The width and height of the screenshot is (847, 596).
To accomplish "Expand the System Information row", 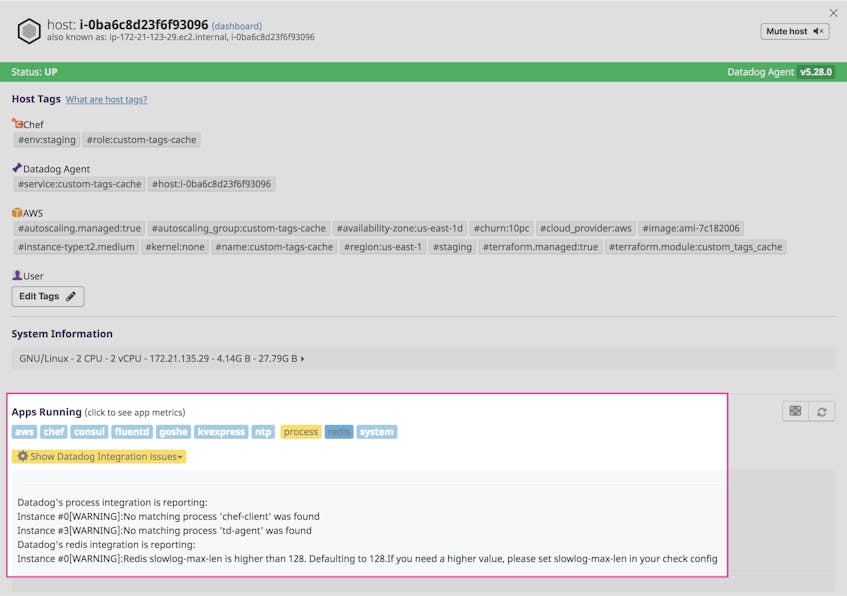I will coord(424,358).
